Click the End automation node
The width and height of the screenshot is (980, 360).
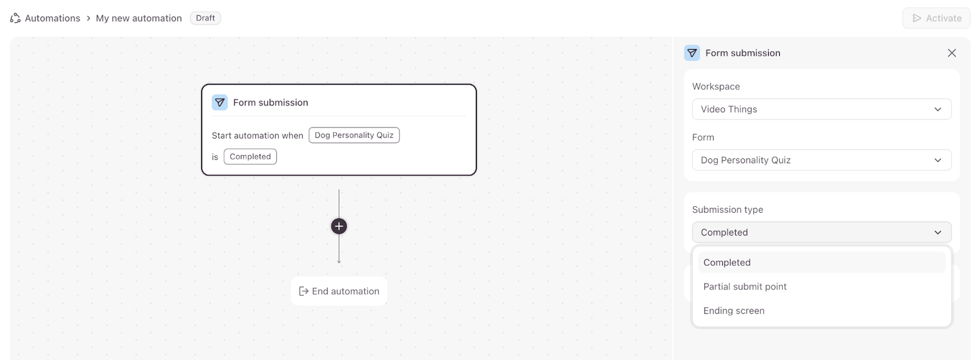[x=339, y=291]
